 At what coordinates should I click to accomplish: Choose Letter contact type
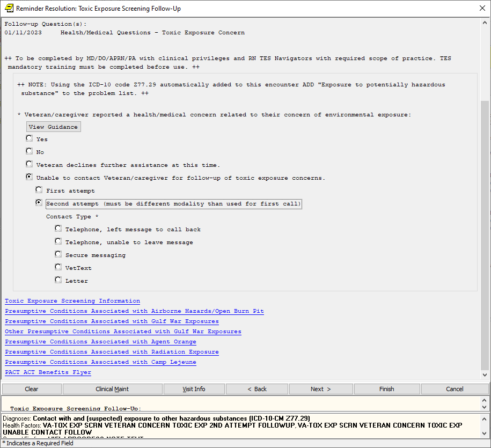[58, 280]
